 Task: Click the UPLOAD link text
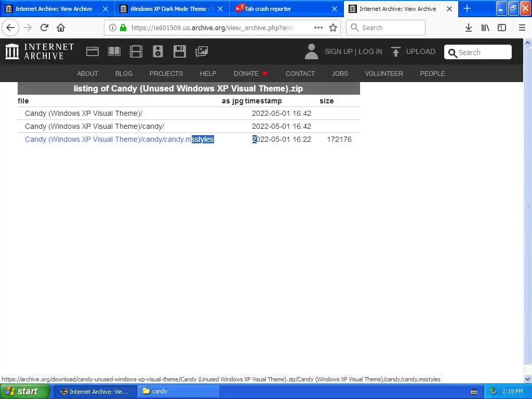[421, 51]
